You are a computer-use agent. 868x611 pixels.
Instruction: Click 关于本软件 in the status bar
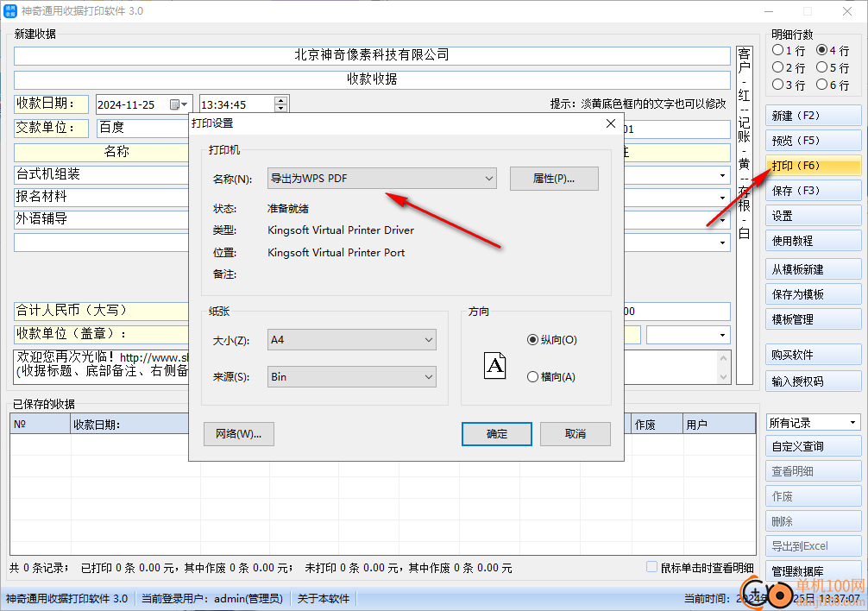pos(324,598)
